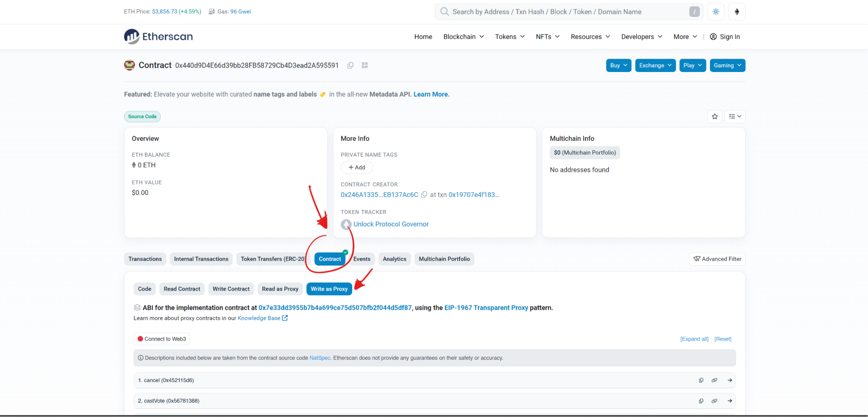Image resolution: width=868 pixels, height=417 pixels.
Task: Expand the castVote method arrow
Action: (x=730, y=401)
